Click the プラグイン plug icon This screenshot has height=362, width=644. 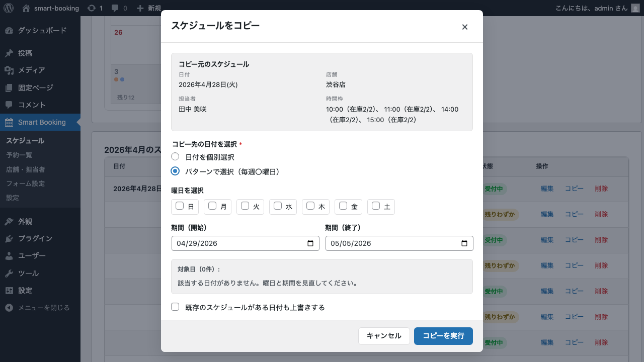9,239
